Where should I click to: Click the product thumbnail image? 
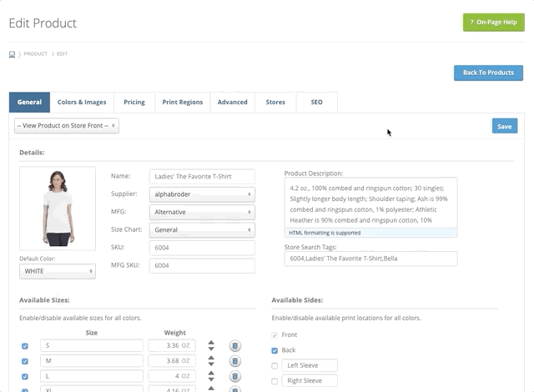(58, 209)
